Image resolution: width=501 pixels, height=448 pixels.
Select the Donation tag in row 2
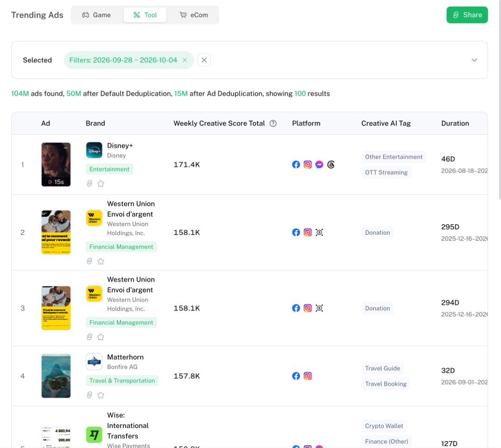377,232
